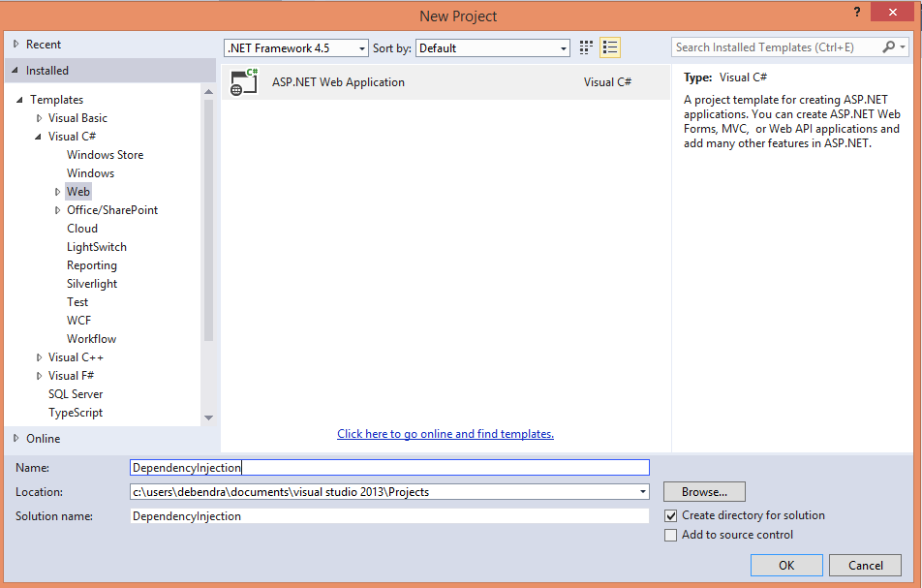Select the Windows template category
The image size is (922, 588).
[x=90, y=172]
